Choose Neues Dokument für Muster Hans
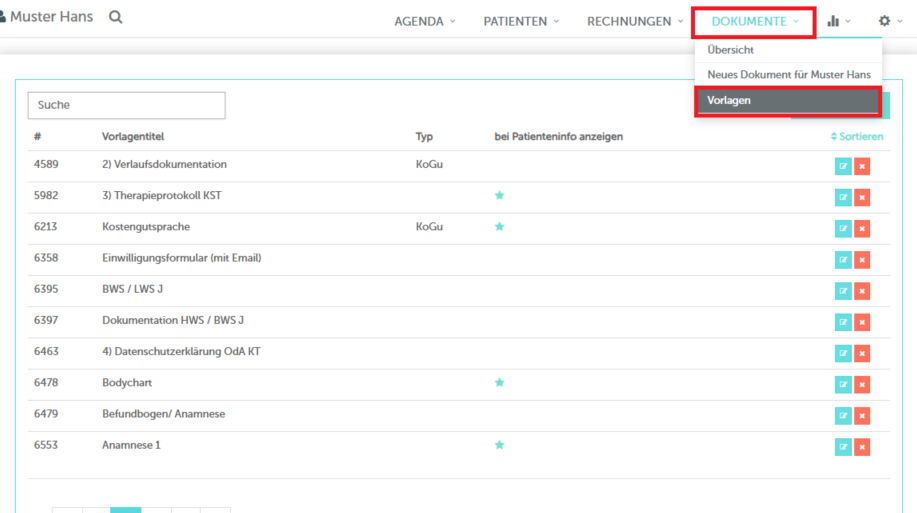 788,75
